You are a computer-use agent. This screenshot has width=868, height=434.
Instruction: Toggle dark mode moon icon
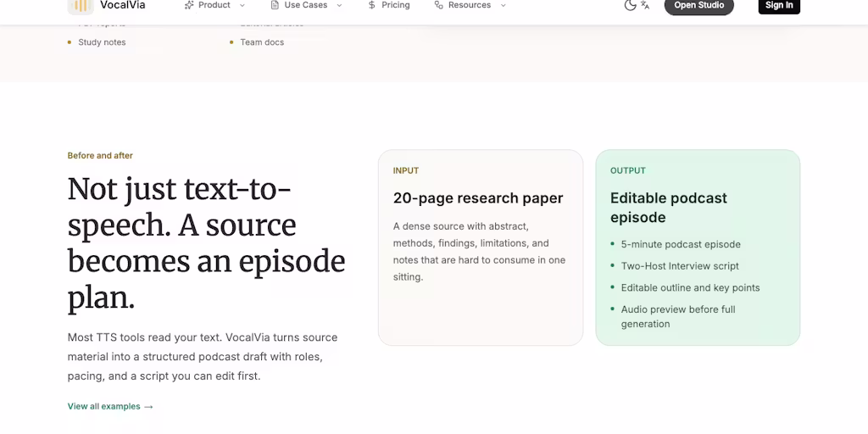click(630, 6)
